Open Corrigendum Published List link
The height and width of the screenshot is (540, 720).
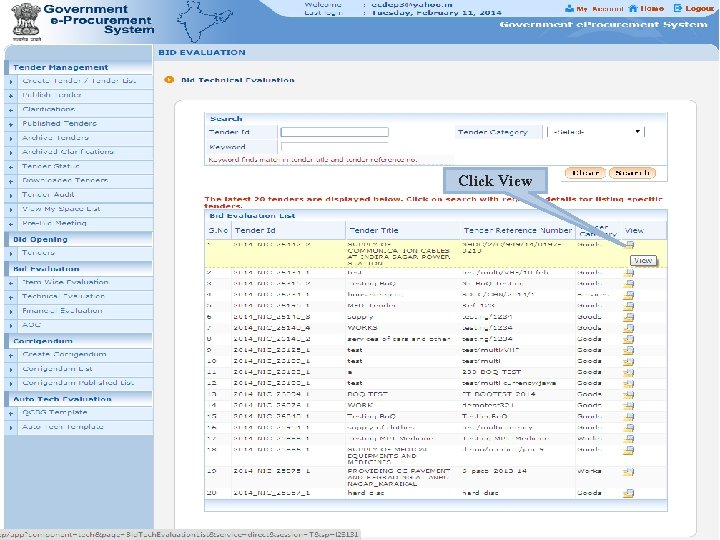click(x=78, y=383)
